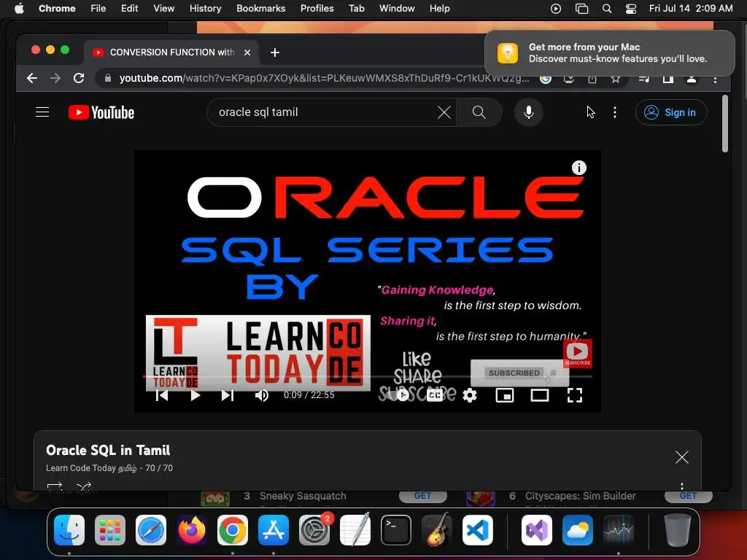Show the video info card icon

tap(578, 168)
